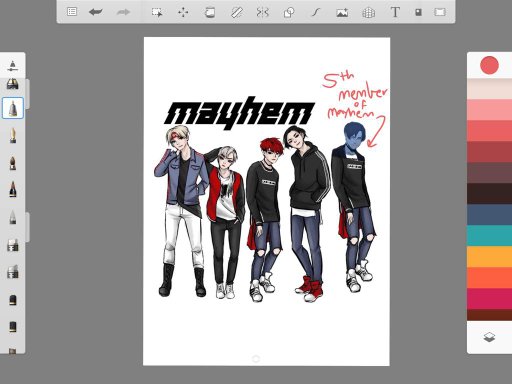The width and height of the screenshot is (512, 384).
Task: Open the Draw shapes tool
Action: 289,13
